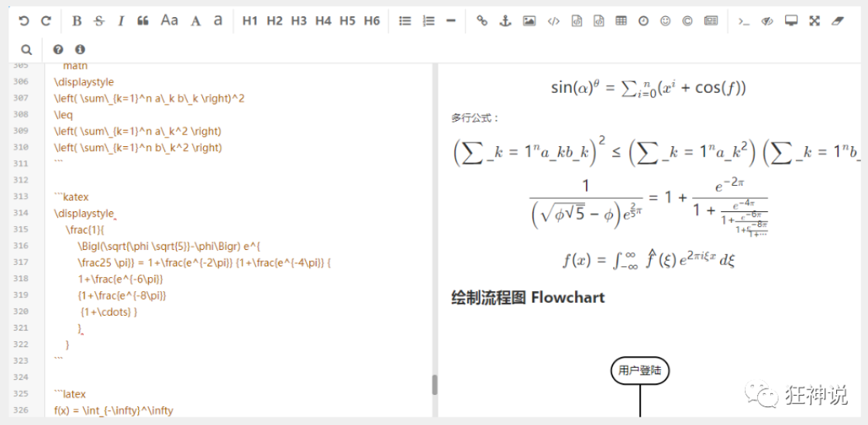Image resolution: width=868 pixels, height=425 pixels.
Task: Click the editor pane vertical scrollbar thumb
Action: click(x=435, y=385)
